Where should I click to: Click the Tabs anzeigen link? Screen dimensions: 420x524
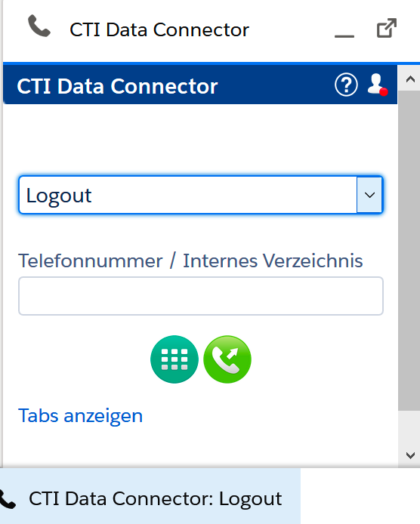click(x=80, y=416)
